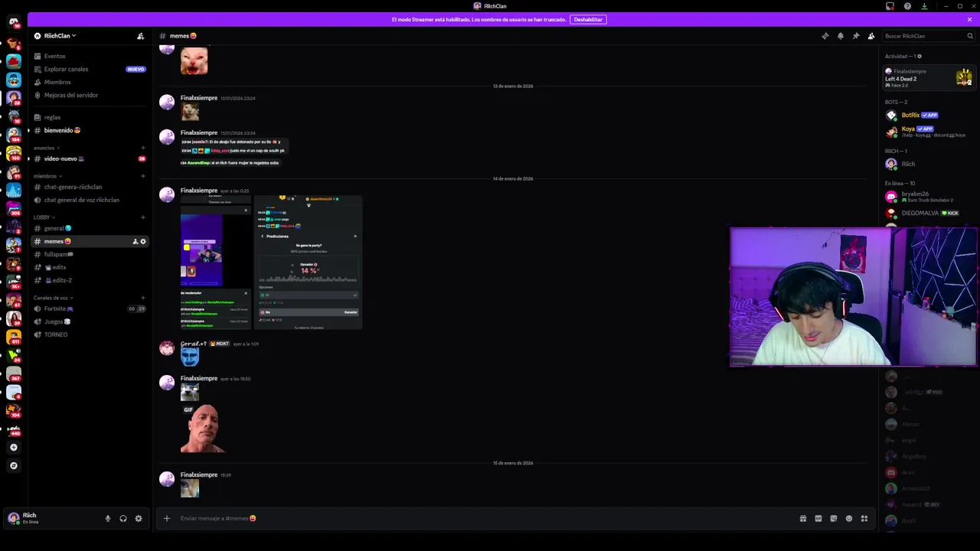
Task: Click the green download update icon
Action: click(x=924, y=6)
